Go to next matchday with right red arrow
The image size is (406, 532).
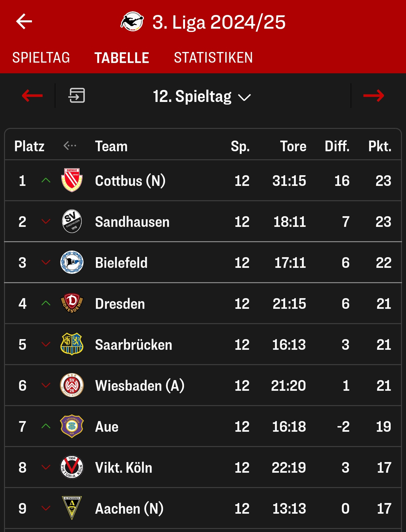[373, 96]
